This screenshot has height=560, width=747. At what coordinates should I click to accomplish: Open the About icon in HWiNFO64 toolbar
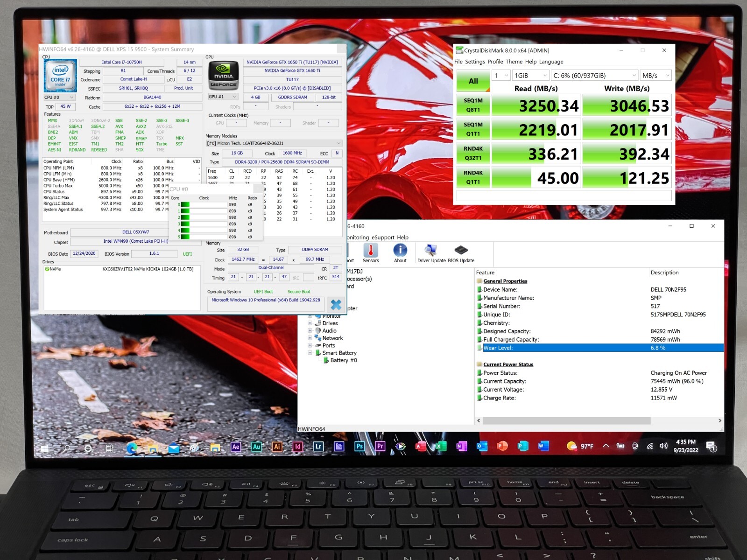coord(400,253)
